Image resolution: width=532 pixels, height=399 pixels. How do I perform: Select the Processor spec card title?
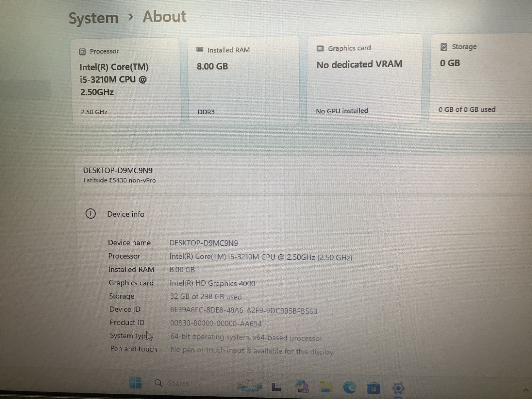(x=104, y=51)
